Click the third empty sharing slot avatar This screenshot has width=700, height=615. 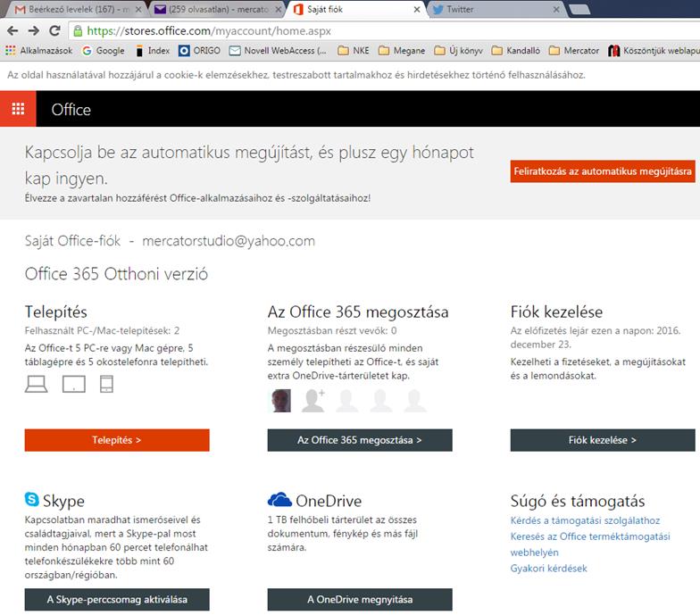pyautogui.click(x=346, y=400)
